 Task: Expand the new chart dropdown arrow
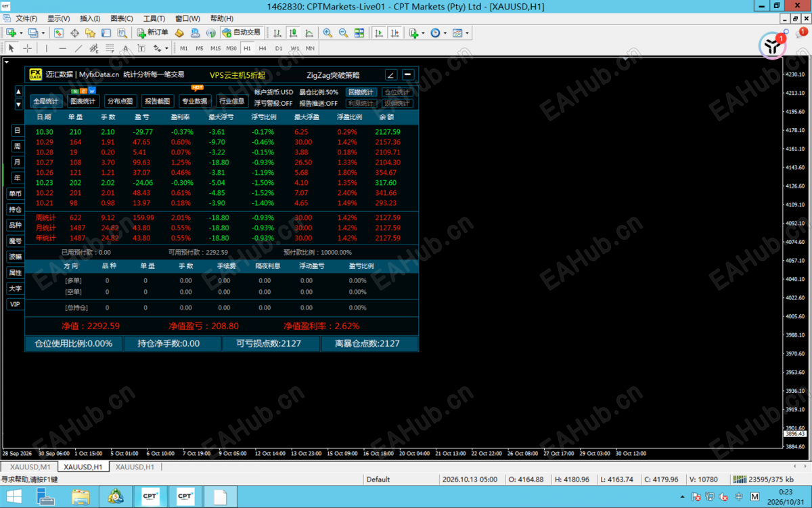point(21,33)
